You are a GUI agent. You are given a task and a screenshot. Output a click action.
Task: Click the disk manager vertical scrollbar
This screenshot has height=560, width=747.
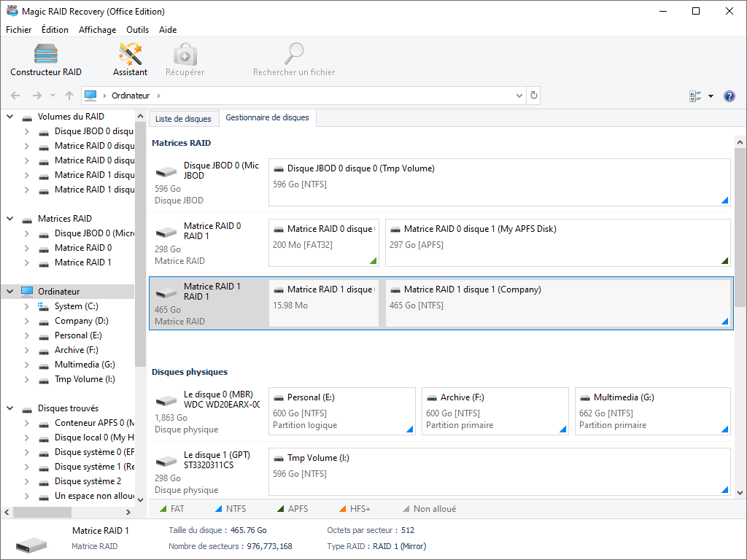(740, 227)
